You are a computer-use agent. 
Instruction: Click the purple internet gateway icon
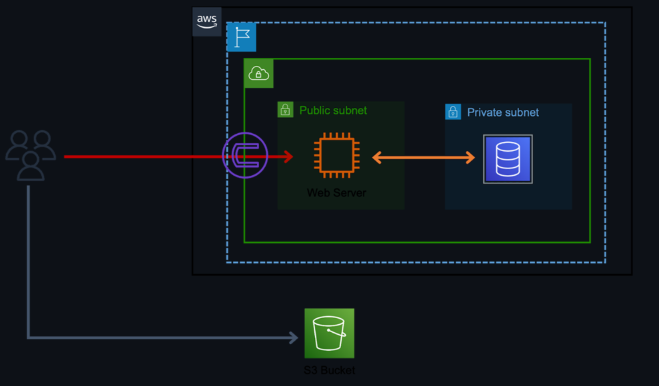[x=245, y=155]
